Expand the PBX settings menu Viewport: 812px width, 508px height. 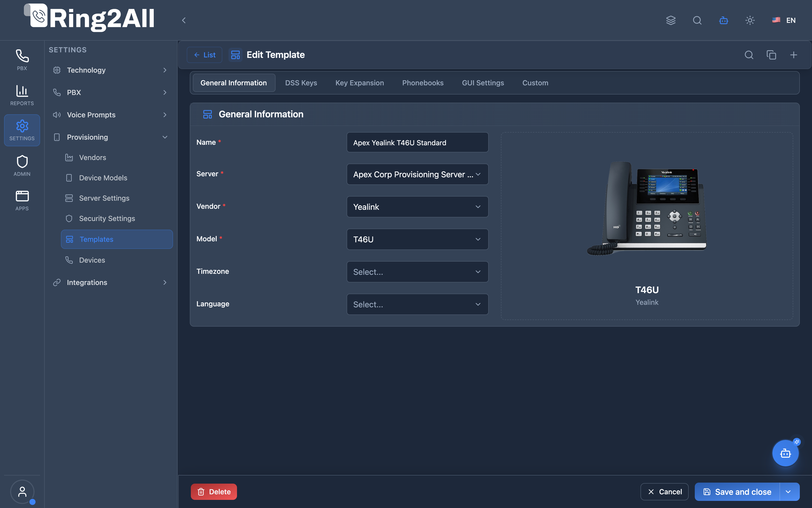110,92
